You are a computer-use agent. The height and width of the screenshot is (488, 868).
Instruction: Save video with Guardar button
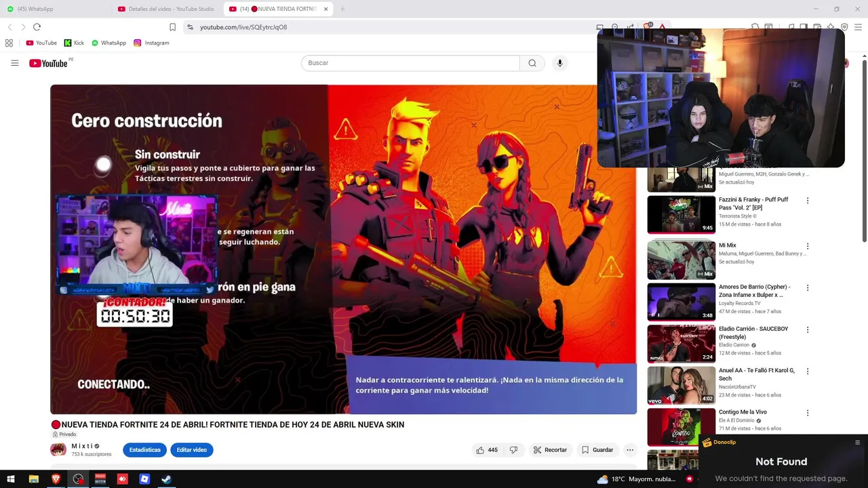coord(597,450)
